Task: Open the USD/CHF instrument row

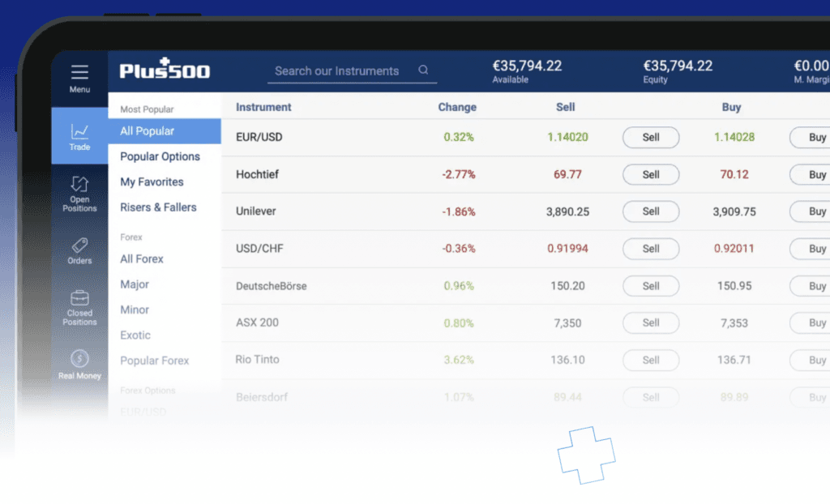Action: 259,249
